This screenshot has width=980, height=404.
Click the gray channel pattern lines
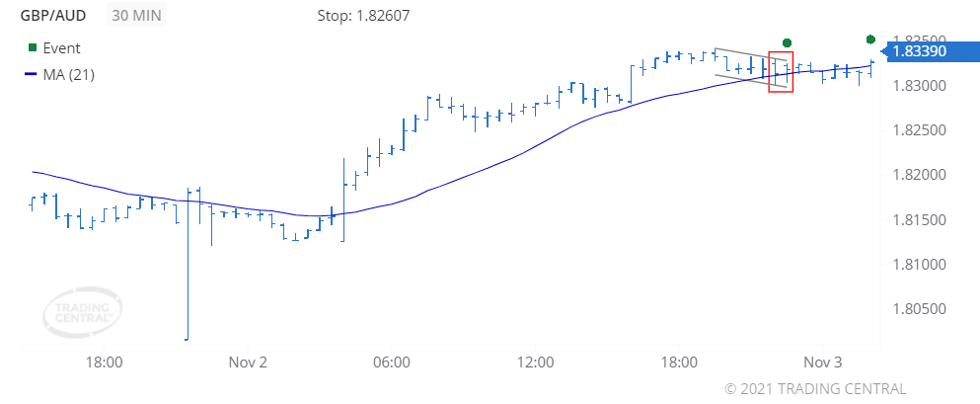point(750,67)
